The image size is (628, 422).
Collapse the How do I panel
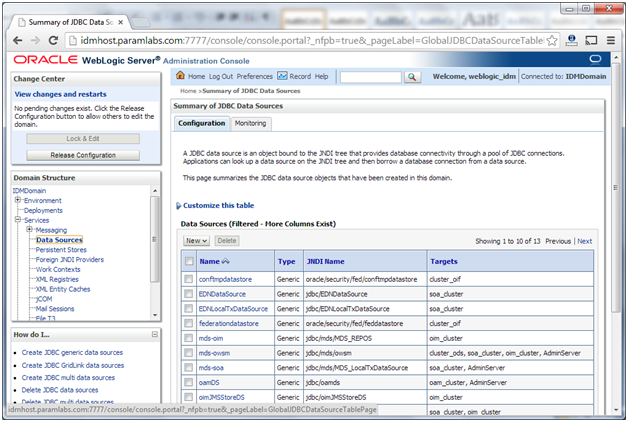(155, 334)
